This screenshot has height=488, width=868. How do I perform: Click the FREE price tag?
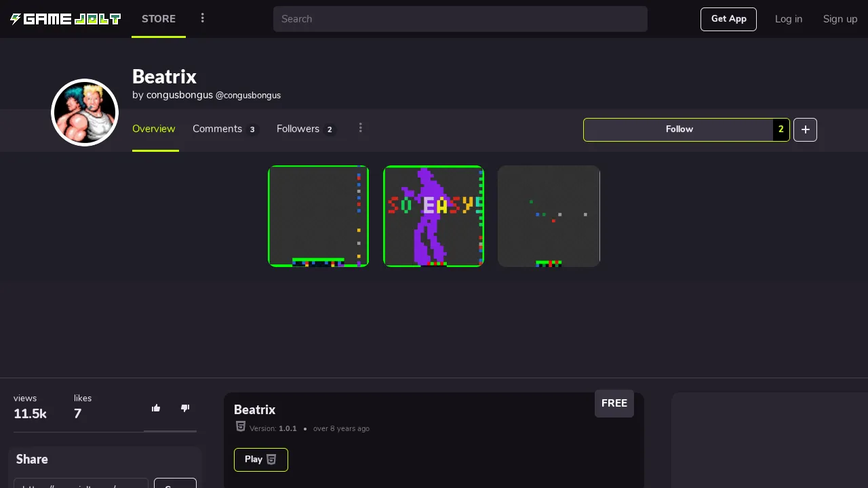coord(614,403)
